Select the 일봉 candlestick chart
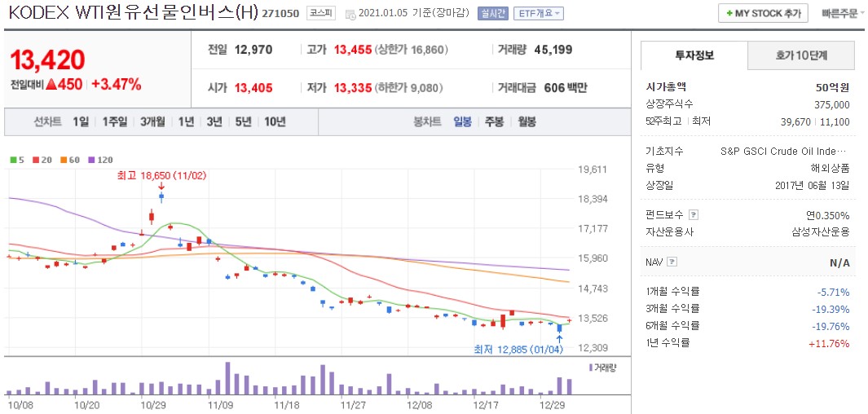The image size is (868, 414). [x=463, y=121]
